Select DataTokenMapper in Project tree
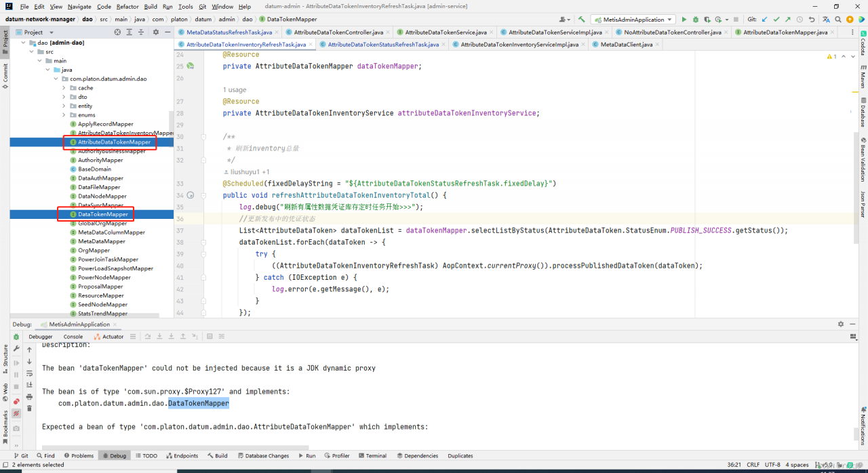The height and width of the screenshot is (473, 868). point(102,214)
